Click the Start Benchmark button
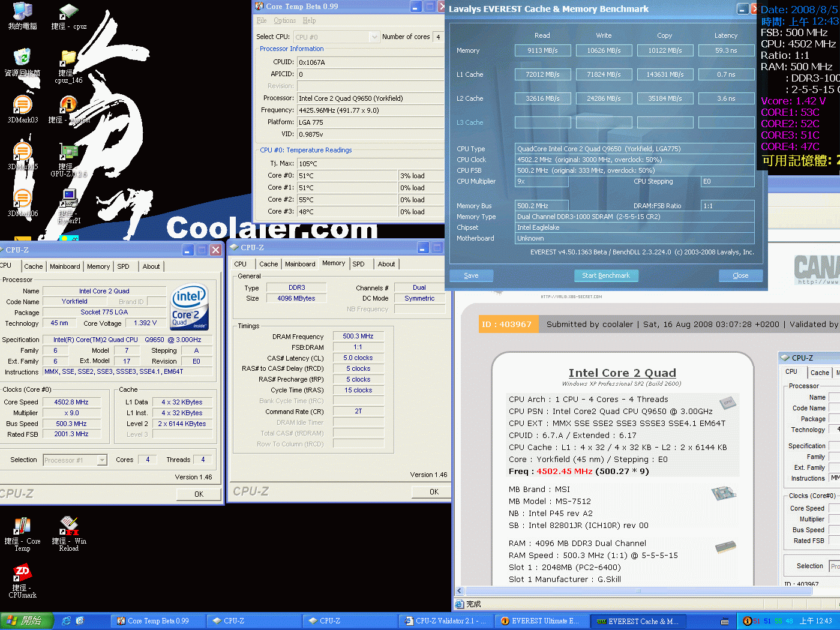The image size is (840, 630). [x=605, y=275]
